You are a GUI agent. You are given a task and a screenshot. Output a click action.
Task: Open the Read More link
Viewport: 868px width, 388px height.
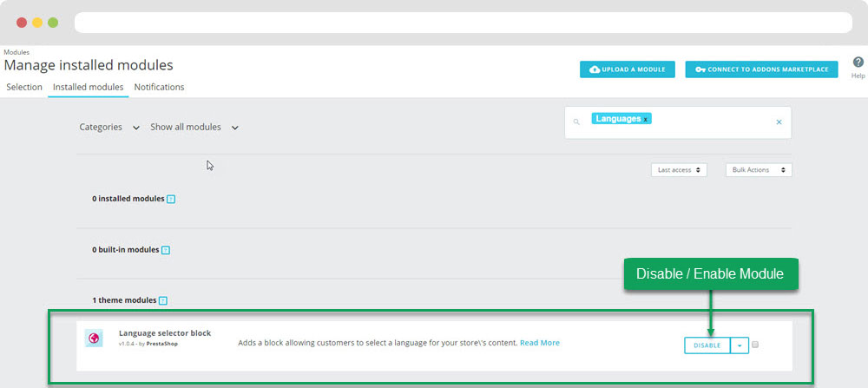pyautogui.click(x=540, y=343)
